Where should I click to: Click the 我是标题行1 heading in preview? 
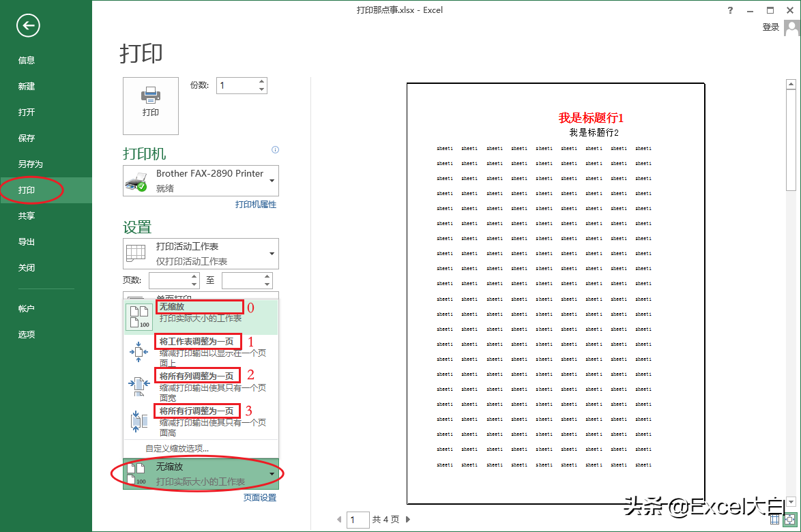(x=591, y=118)
